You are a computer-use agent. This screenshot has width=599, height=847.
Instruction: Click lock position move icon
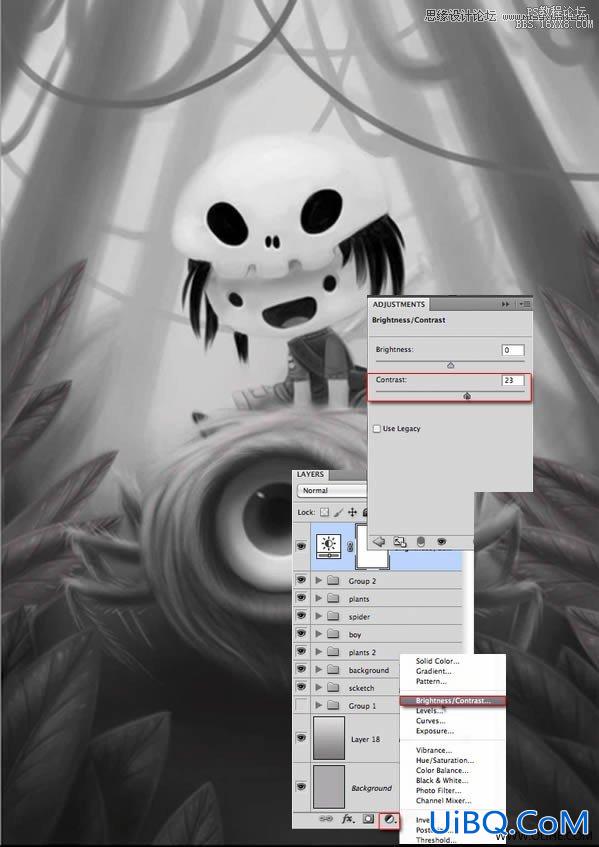pyautogui.click(x=353, y=512)
